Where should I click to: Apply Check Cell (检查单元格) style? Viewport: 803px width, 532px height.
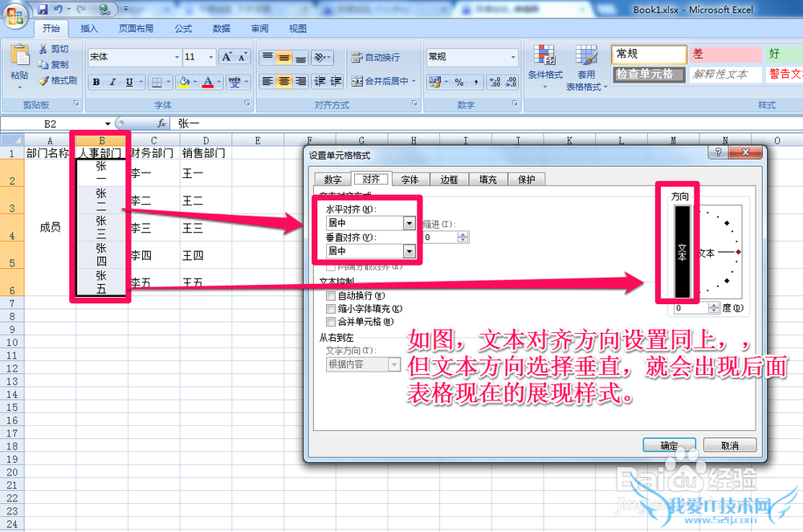650,74
